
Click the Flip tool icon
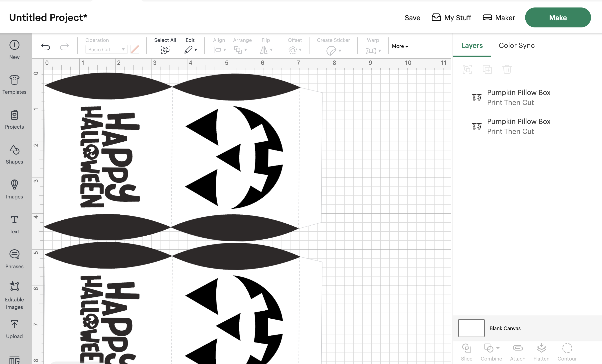[264, 50]
